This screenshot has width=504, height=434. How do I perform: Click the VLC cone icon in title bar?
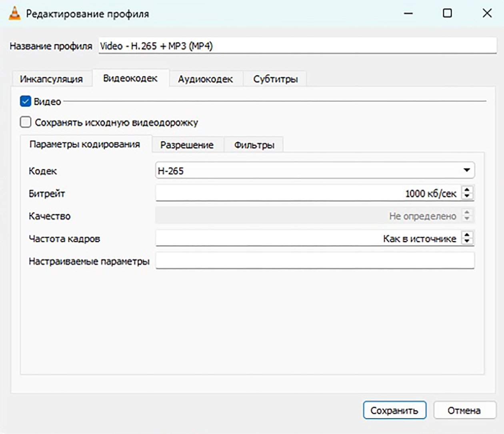pos(14,13)
